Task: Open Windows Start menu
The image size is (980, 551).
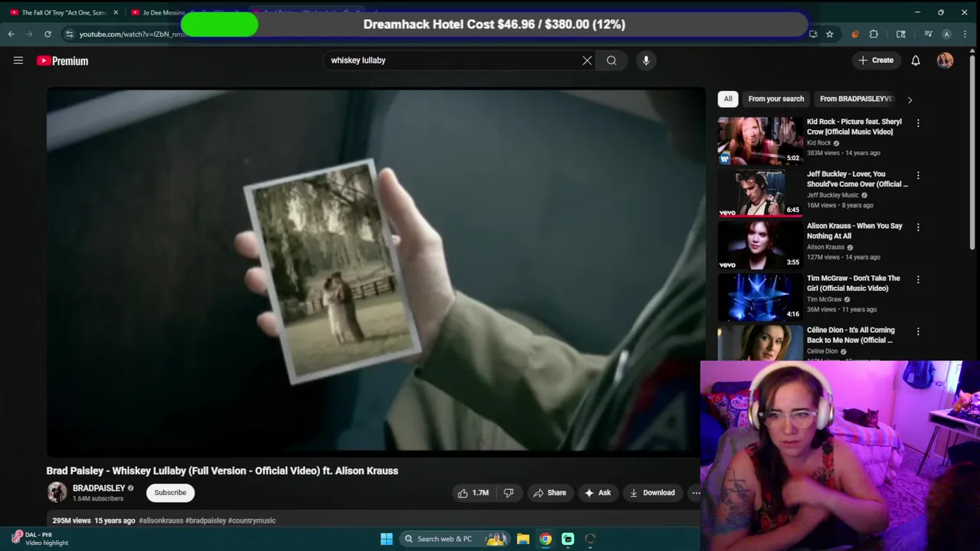Action: point(387,539)
